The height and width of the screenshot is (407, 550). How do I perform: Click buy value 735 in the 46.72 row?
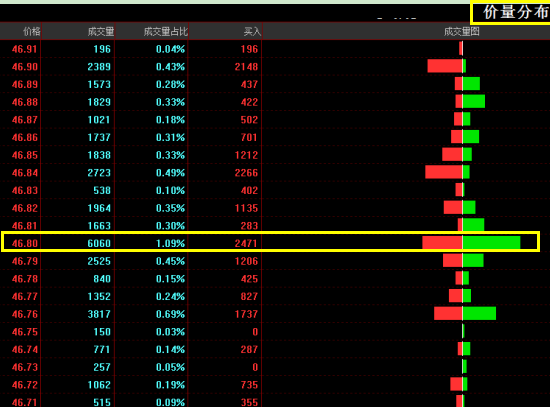pyautogui.click(x=249, y=385)
